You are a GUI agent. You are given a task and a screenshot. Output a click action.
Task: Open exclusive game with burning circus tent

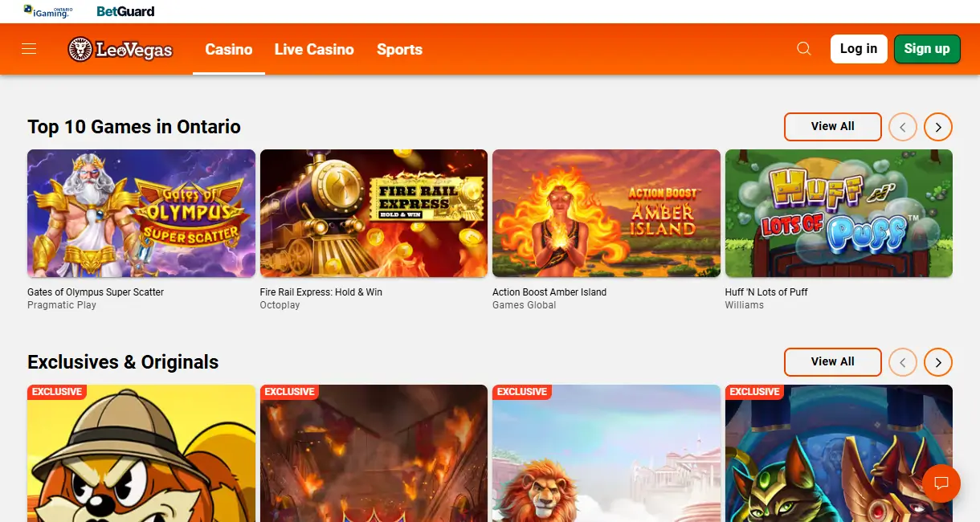[x=374, y=453]
